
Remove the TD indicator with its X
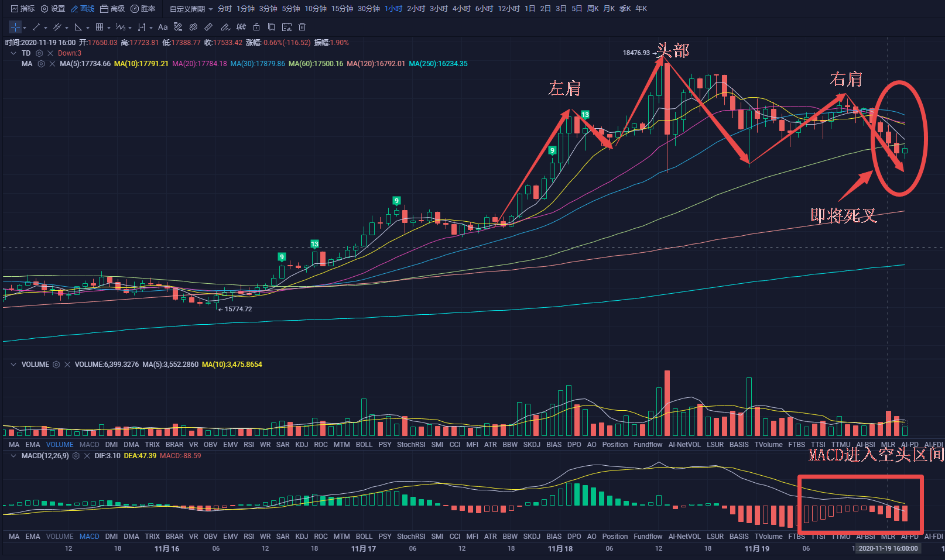pyautogui.click(x=50, y=53)
